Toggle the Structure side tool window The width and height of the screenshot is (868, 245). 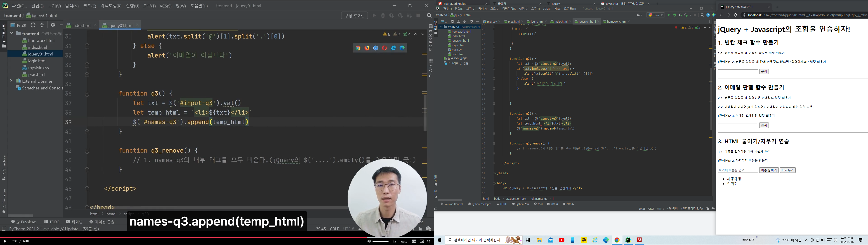[4, 168]
